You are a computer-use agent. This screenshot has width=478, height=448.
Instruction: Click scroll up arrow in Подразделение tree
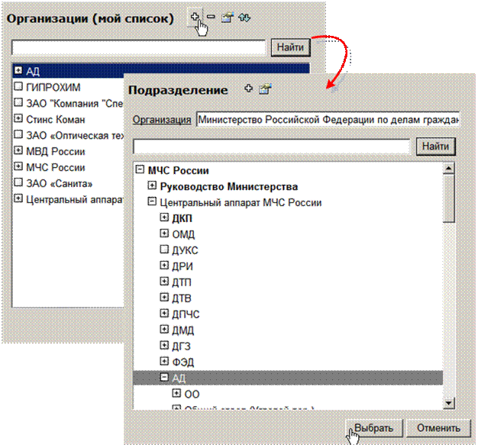click(x=449, y=169)
